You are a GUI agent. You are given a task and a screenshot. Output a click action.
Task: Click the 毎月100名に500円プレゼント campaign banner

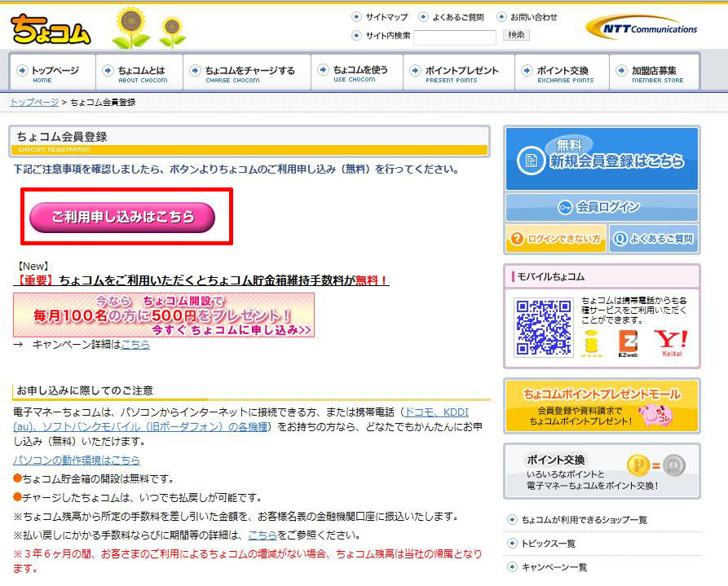coord(164,315)
